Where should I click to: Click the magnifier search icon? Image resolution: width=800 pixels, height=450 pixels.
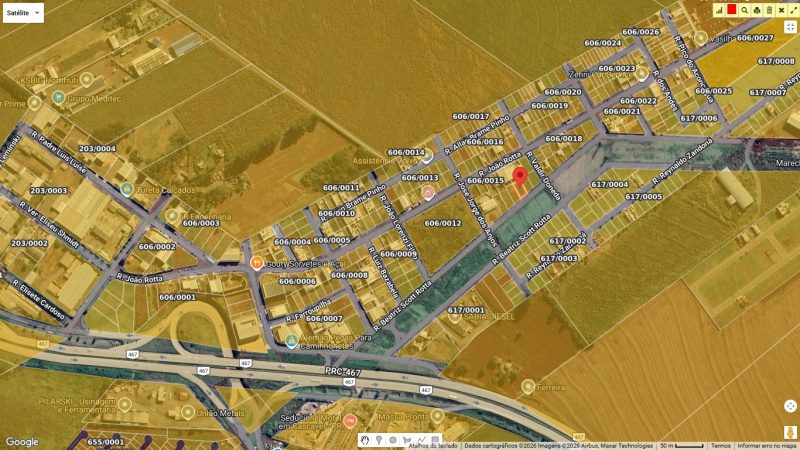(744, 10)
